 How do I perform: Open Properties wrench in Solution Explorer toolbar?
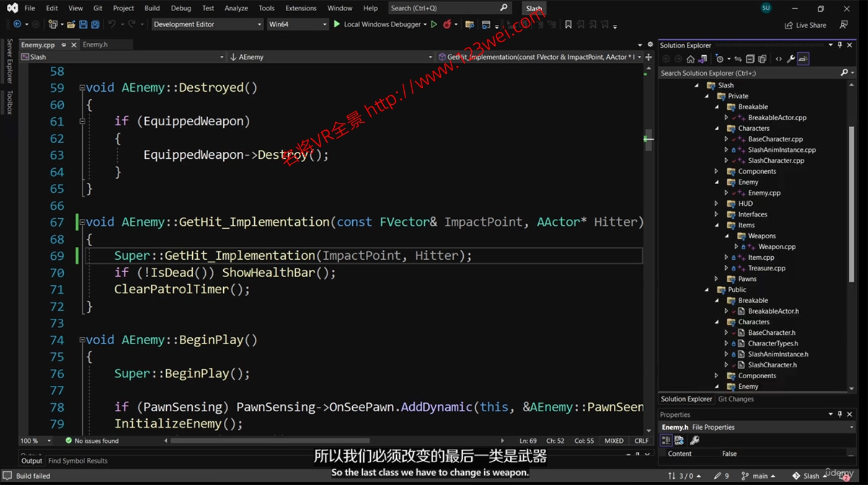click(790, 59)
